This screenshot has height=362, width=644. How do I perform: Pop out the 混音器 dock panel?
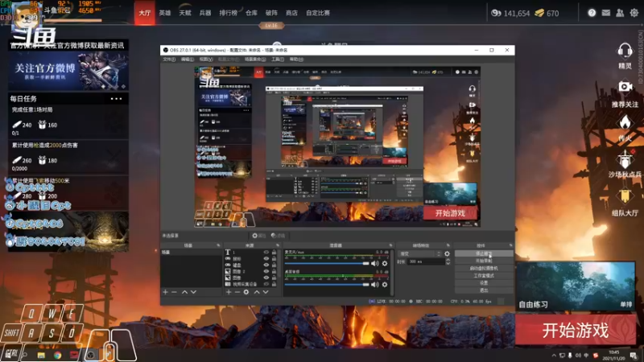pyautogui.click(x=390, y=245)
